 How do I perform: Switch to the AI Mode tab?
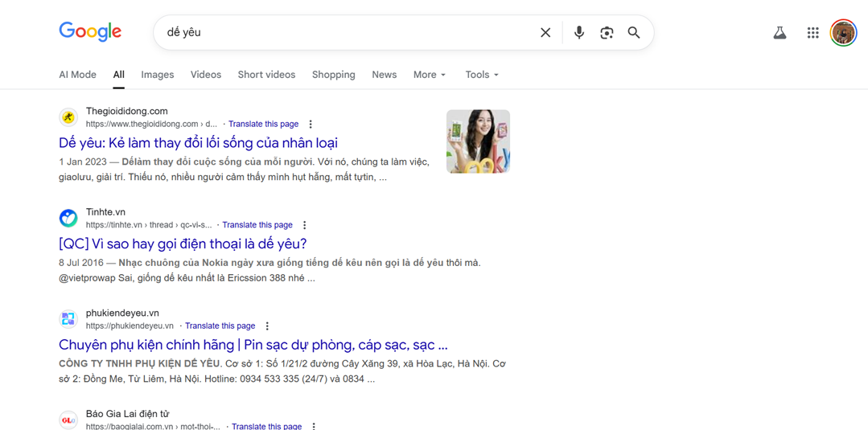(x=77, y=75)
